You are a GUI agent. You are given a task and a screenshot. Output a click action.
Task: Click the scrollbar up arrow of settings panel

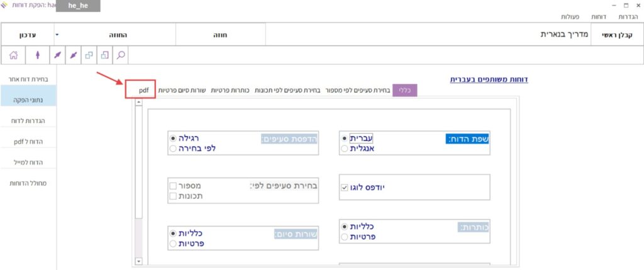point(139,102)
